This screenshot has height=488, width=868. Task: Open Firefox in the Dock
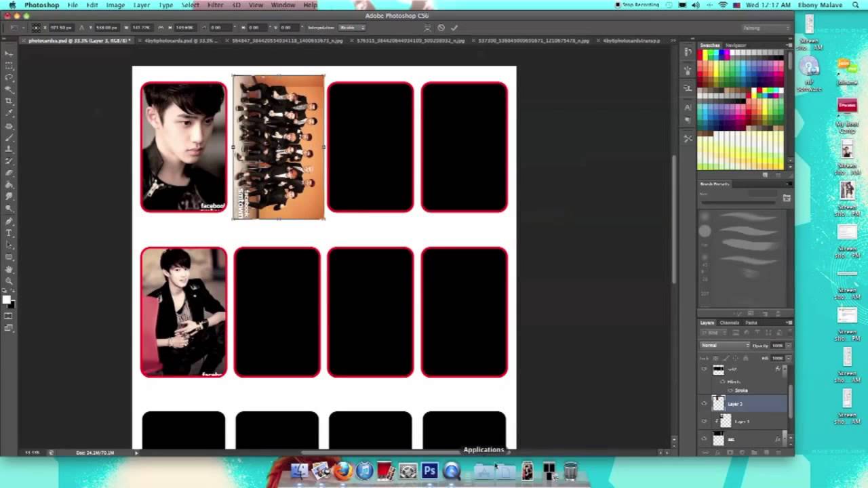point(343,470)
